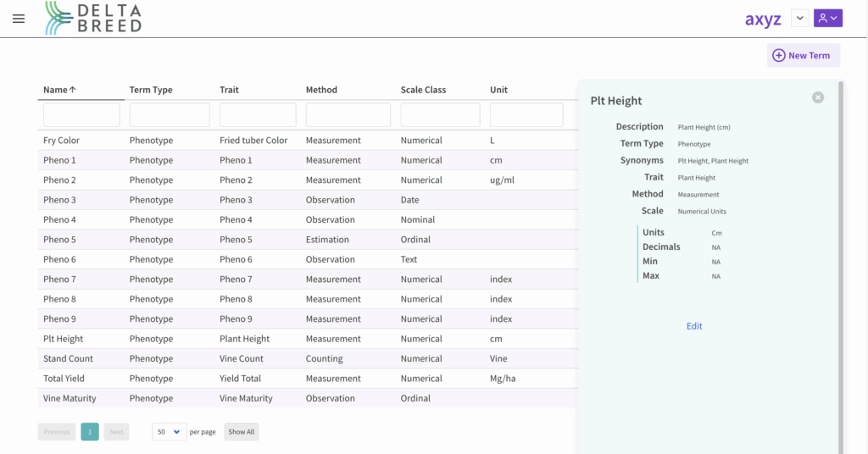Viewport: 868px width, 454px height.
Task: Click the Show All button
Action: tap(241, 432)
